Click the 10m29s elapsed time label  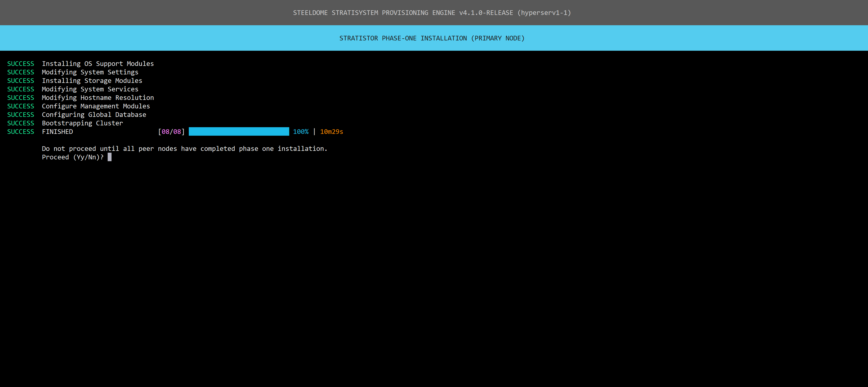point(331,132)
